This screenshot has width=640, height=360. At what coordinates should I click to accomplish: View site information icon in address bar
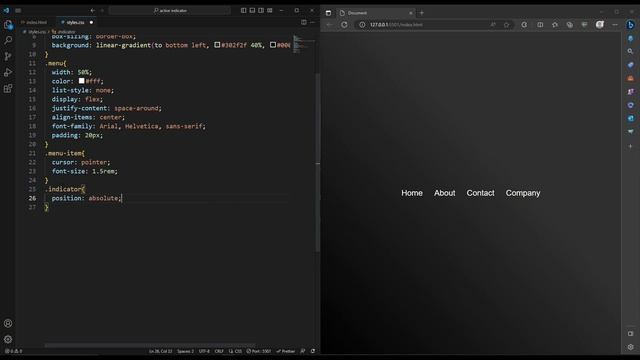coord(362,25)
